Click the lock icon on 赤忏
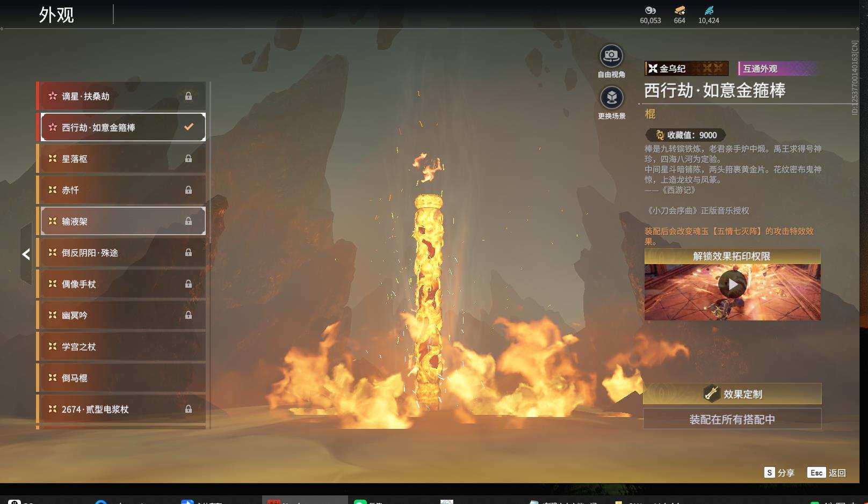868x504 pixels. [x=189, y=189]
